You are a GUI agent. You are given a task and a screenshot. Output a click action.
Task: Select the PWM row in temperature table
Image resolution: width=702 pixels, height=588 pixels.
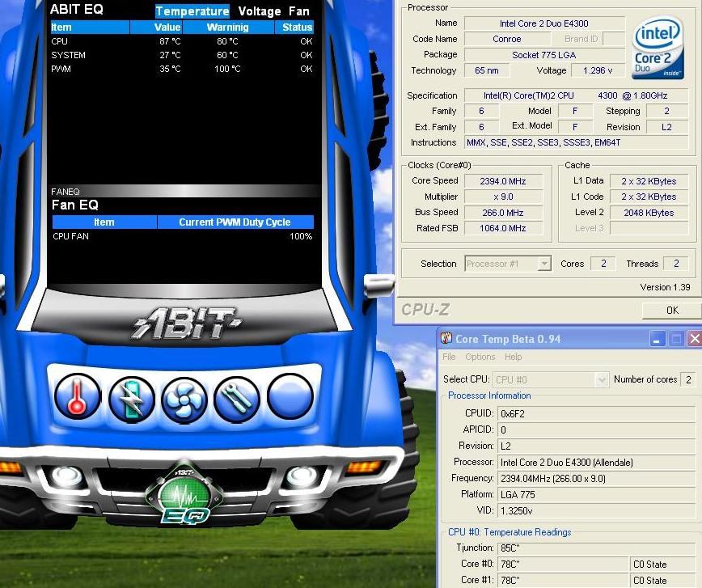182,69
